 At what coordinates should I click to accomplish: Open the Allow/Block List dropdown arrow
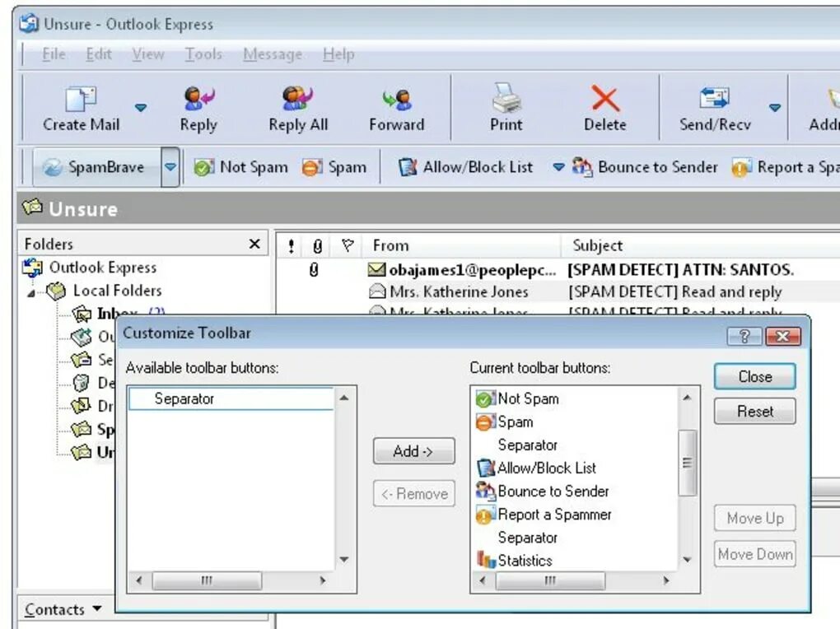[558, 168]
